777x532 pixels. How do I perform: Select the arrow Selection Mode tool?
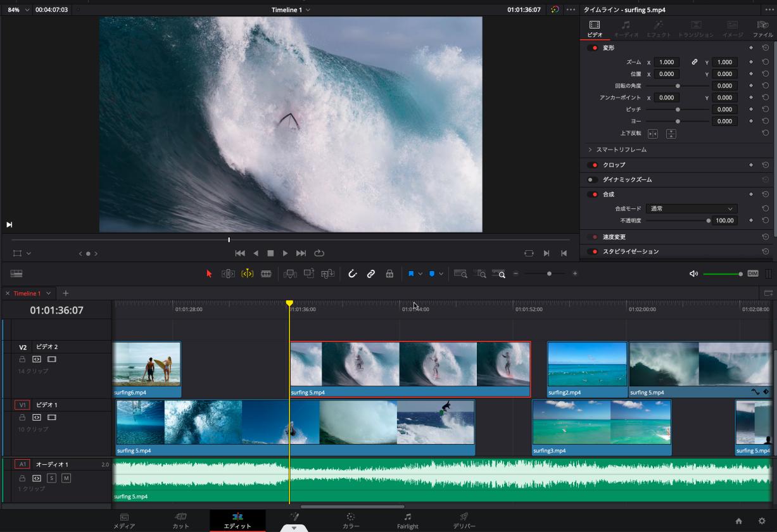pyautogui.click(x=209, y=274)
